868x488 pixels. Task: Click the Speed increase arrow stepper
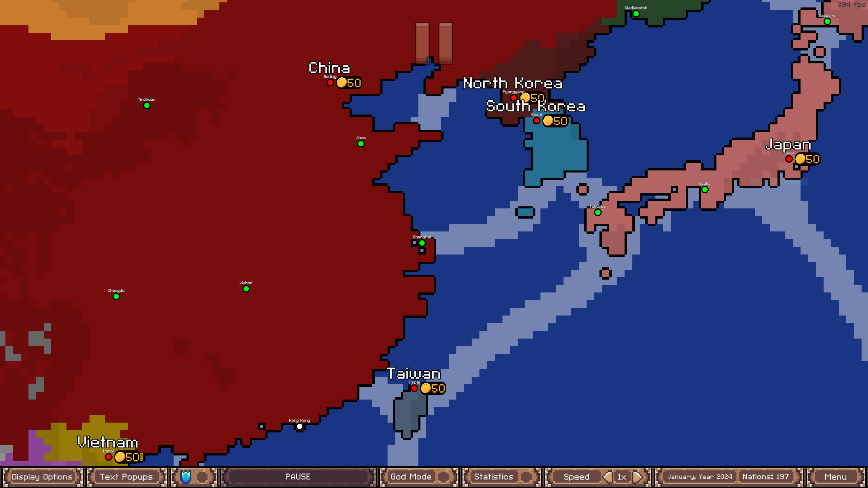pos(638,476)
